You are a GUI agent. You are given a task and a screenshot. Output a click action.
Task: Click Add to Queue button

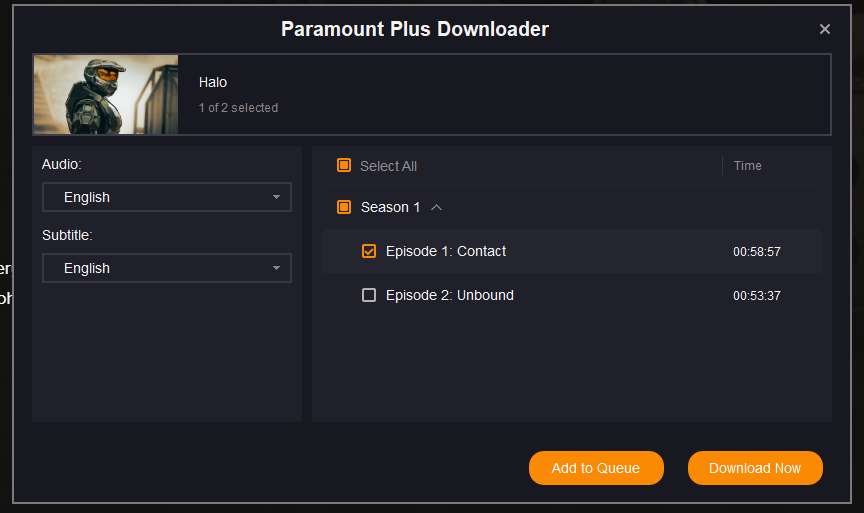(x=596, y=468)
